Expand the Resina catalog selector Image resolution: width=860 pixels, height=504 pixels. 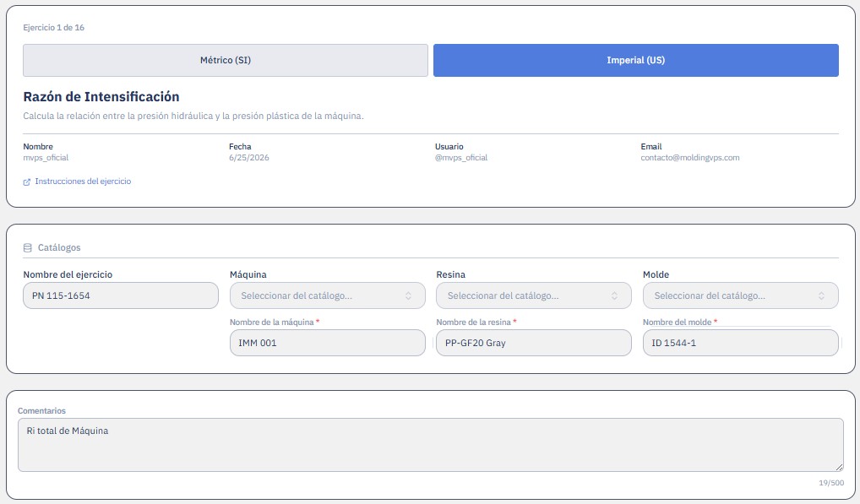click(x=534, y=295)
